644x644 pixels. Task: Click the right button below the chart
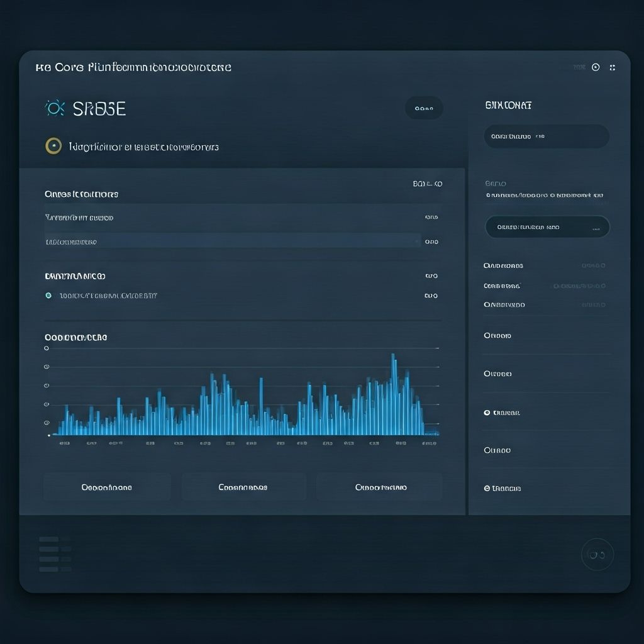380,487
